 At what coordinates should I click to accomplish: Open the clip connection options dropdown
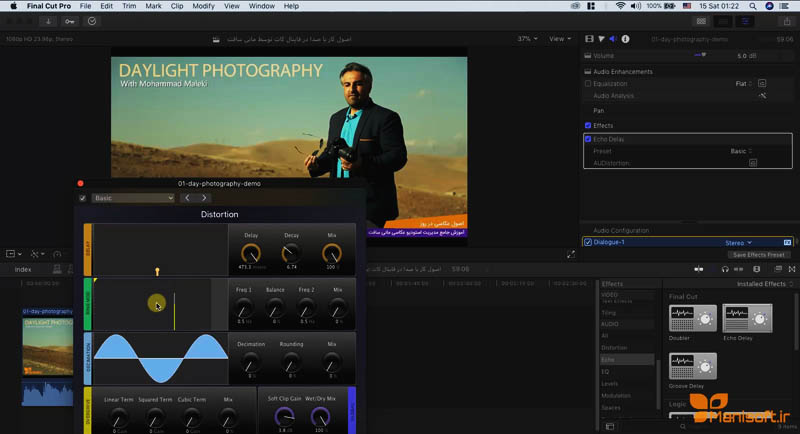pos(14,254)
